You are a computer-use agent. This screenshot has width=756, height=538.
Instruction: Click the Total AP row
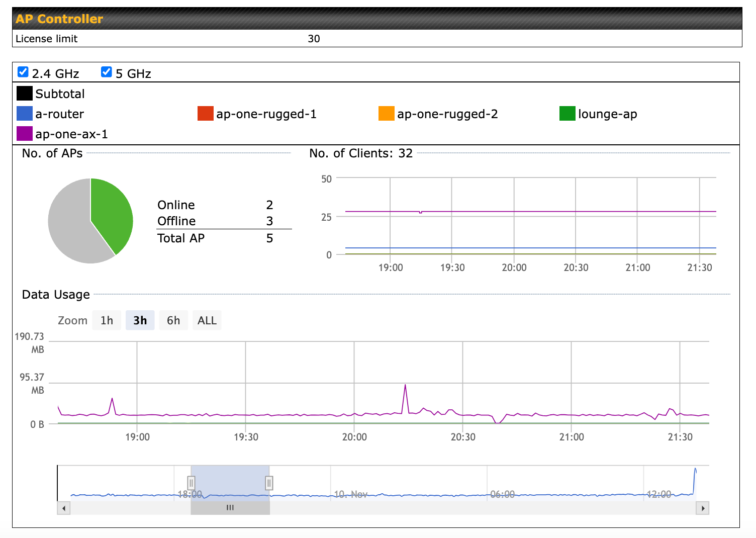224,238
